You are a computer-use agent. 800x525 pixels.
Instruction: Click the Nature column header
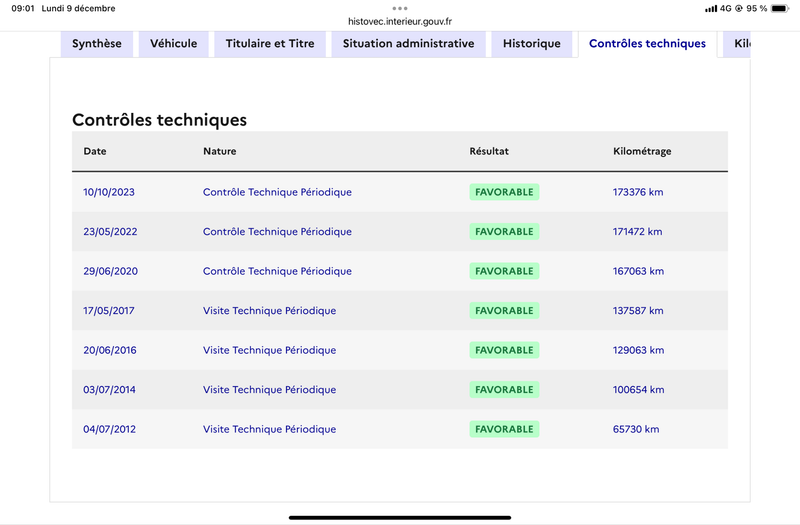tap(219, 151)
